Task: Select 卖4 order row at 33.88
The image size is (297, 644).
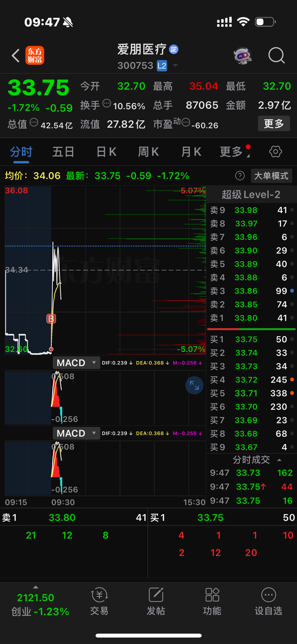Action: click(x=251, y=278)
